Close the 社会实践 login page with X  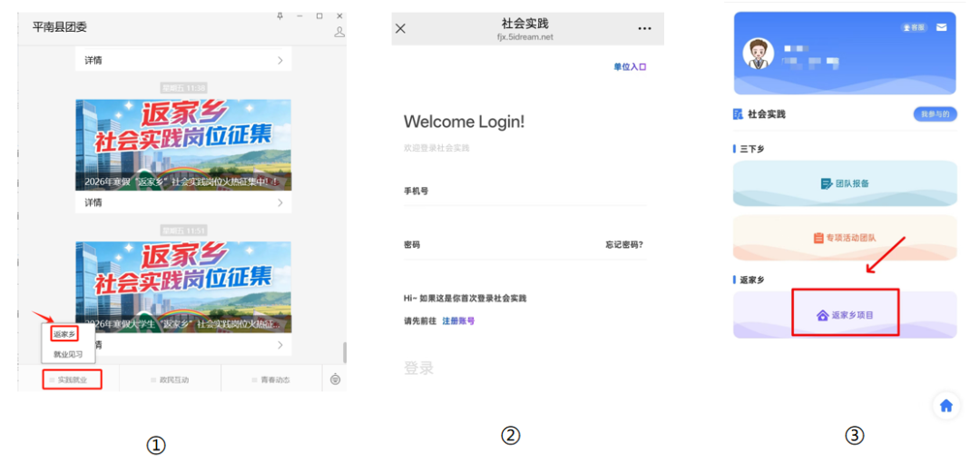(400, 28)
